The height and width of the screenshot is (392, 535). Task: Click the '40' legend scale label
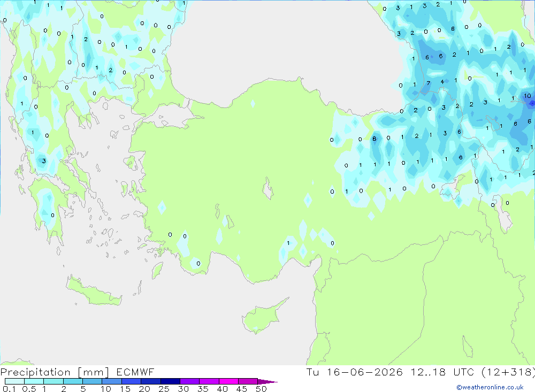coord(222,389)
